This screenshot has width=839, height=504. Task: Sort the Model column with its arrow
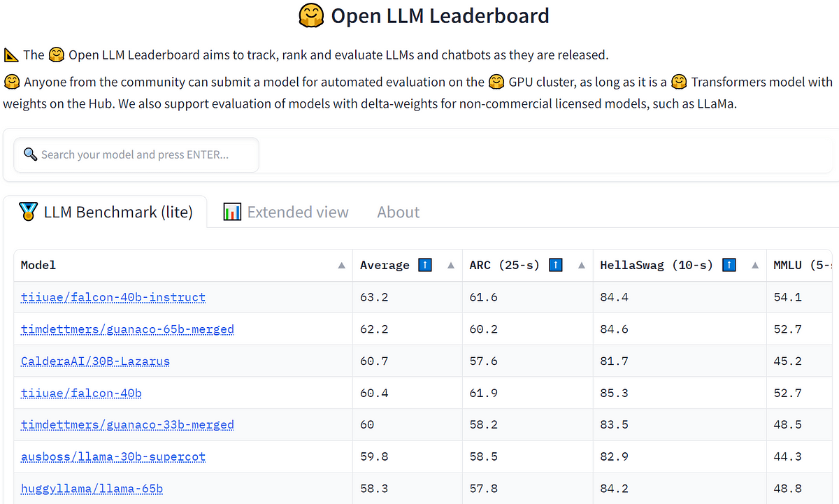pyautogui.click(x=341, y=266)
